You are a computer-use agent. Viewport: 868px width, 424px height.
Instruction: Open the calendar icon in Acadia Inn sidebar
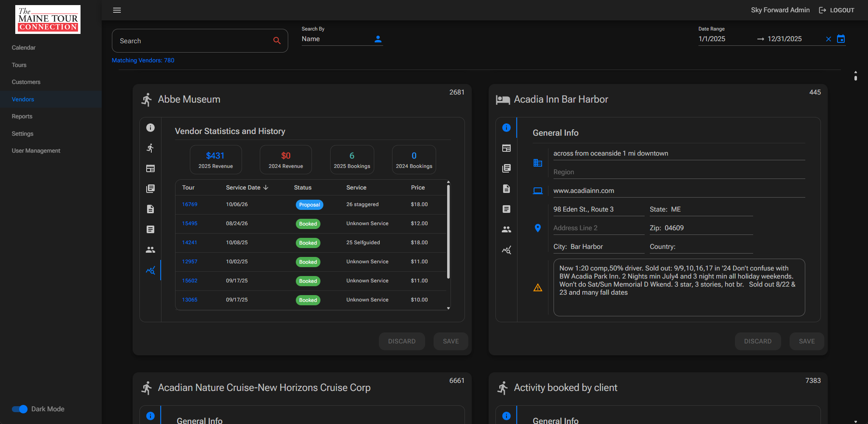click(x=506, y=148)
